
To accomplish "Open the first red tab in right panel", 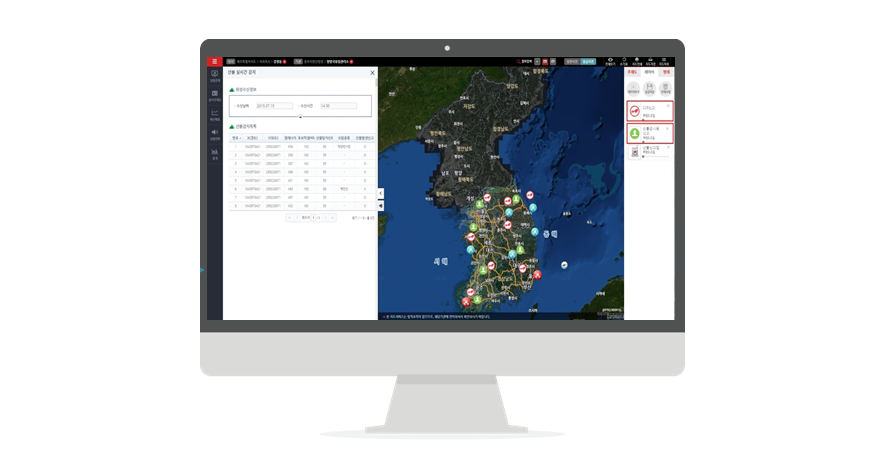I will click(x=632, y=73).
